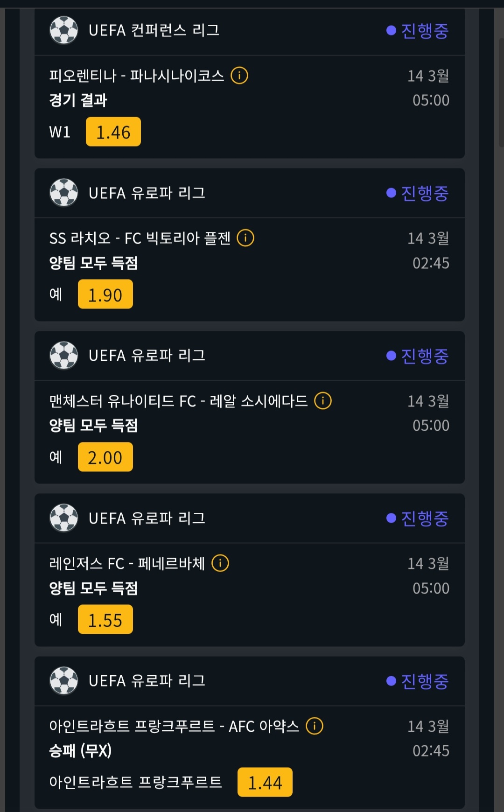This screenshot has height=812, width=504.
Task: Show info for 레인저스 FC - 페네르바체
Action: 220,563
